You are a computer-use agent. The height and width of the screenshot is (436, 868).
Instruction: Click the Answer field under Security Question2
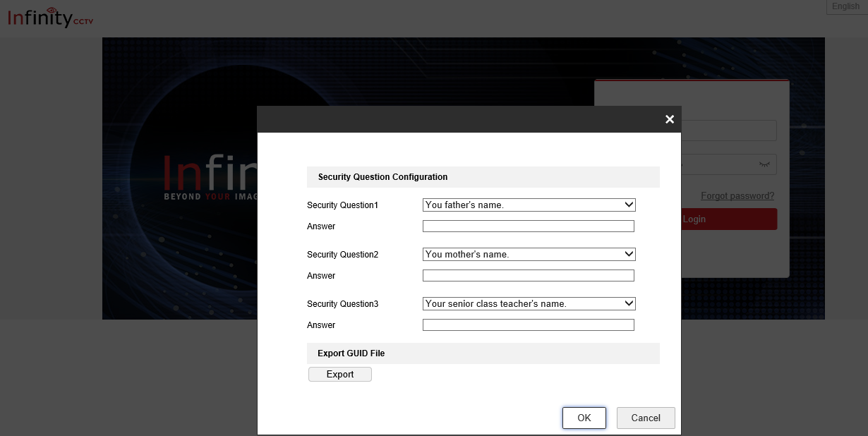528,276
